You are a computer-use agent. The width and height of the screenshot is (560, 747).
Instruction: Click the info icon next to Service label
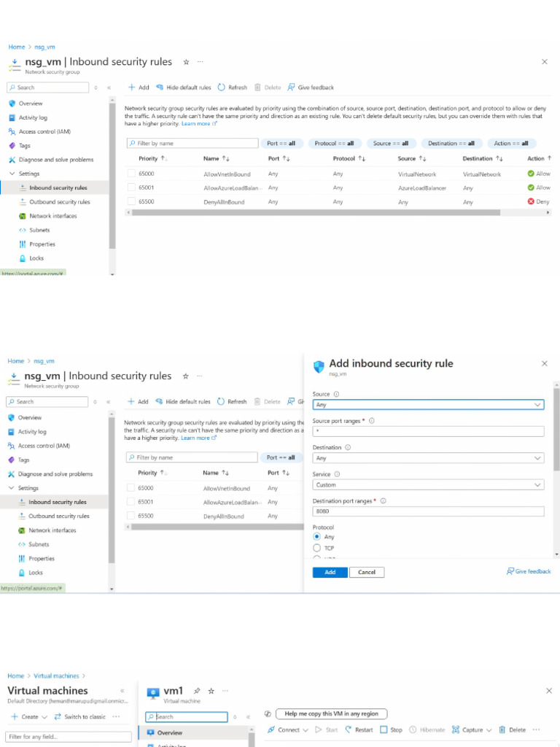[x=337, y=474]
